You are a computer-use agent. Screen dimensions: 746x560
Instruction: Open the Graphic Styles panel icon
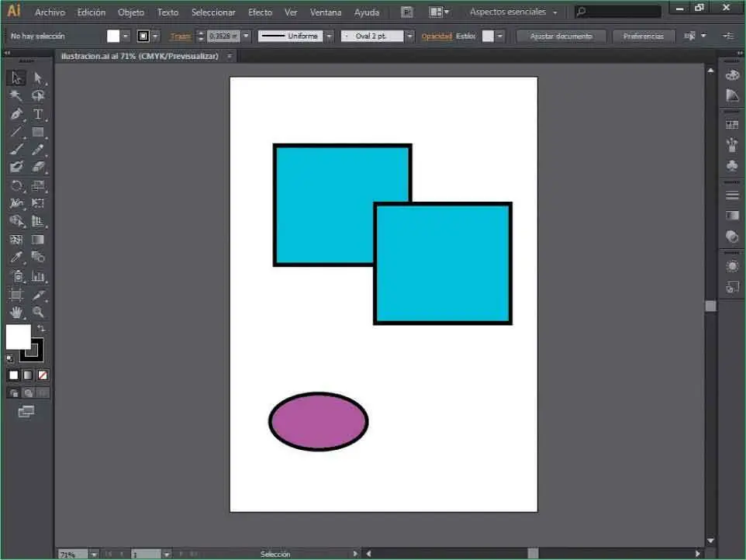[733, 287]
